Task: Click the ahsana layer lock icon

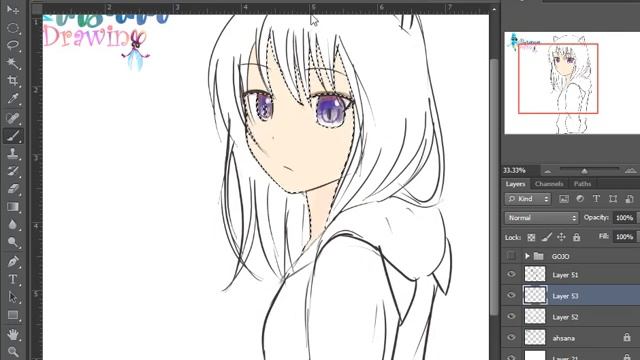Action: click(627, 337)
